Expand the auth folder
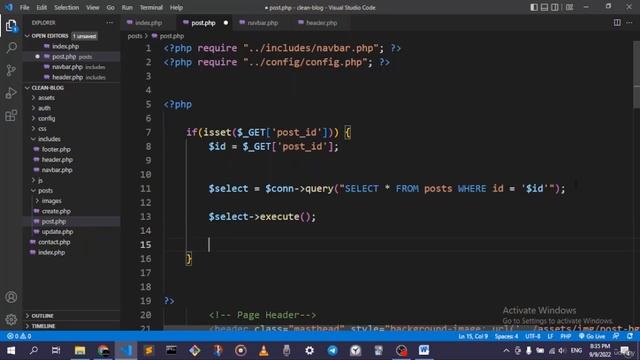640x360 pixels. tap(44, 108)
